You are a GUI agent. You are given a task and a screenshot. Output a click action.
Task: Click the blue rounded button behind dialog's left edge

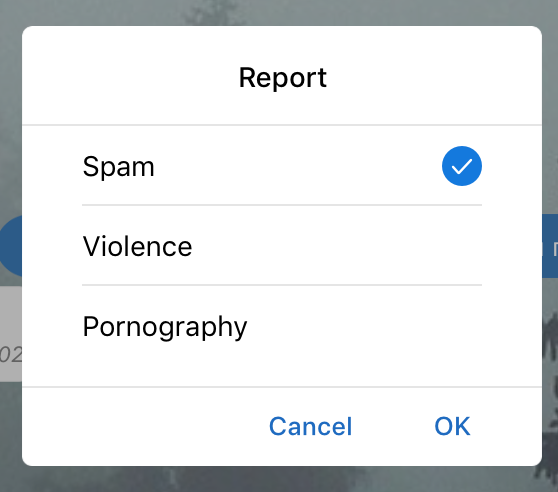(x=11, y=245)
